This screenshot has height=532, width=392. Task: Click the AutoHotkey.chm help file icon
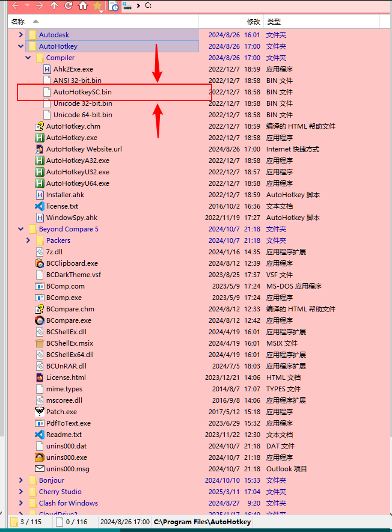click(x=40, y=126)
